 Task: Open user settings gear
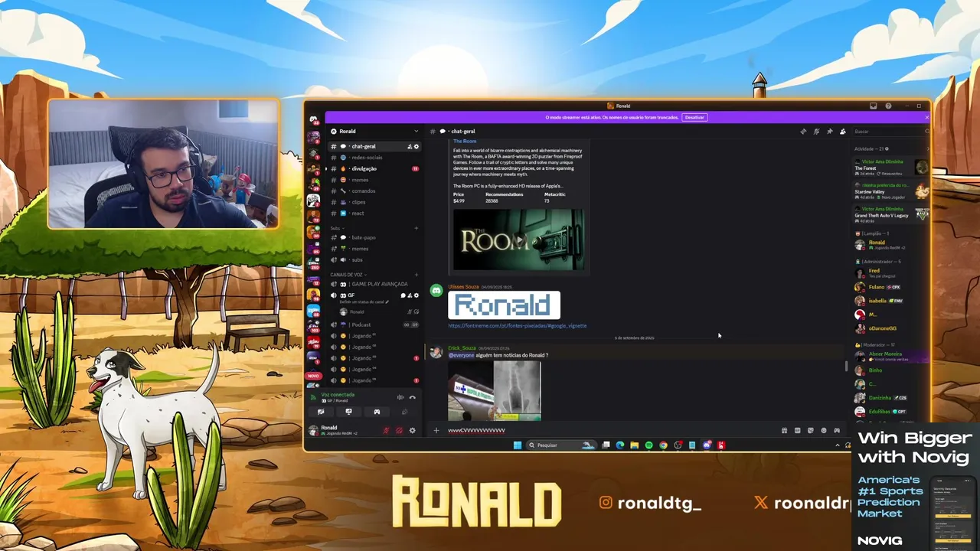point(412,430)
